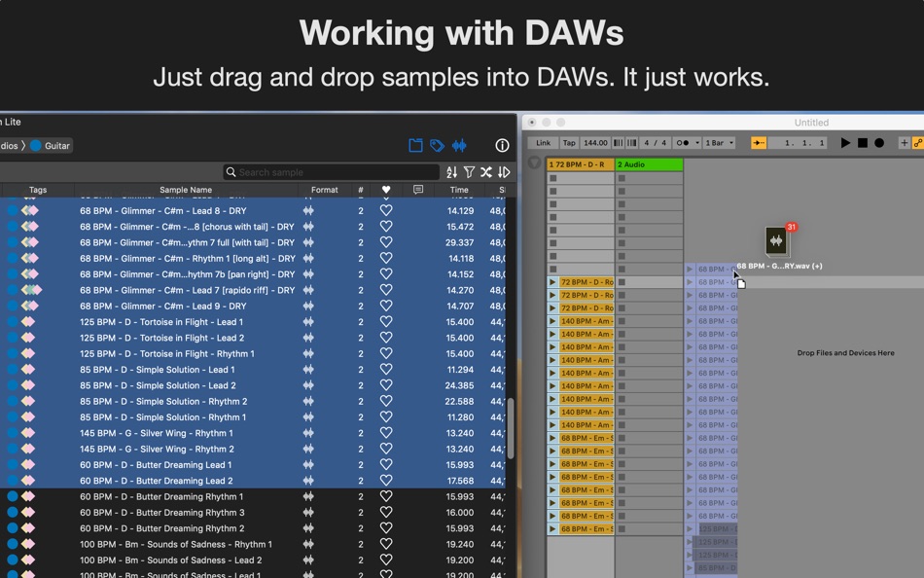Image resolution: width=924 pixels, height=578 pixels.
Task: Select the '1 72 BPM - D - R' track header
Action: [x=581, y=164]
